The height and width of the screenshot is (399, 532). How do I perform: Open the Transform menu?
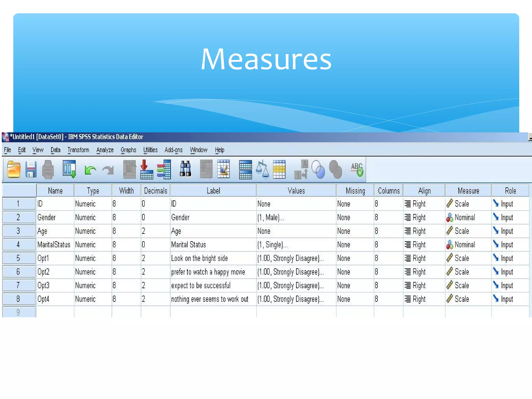[x=78, y=150]
